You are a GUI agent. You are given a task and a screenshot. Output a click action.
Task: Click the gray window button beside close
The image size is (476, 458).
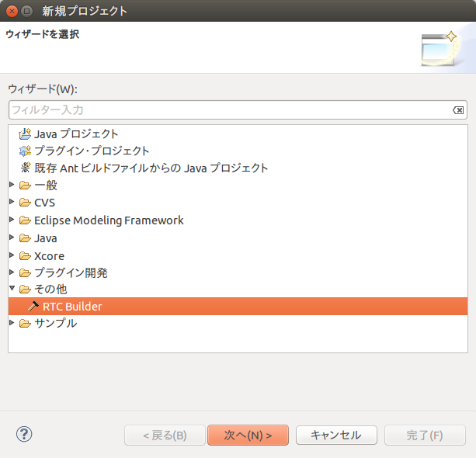click(x=26, y=11)
